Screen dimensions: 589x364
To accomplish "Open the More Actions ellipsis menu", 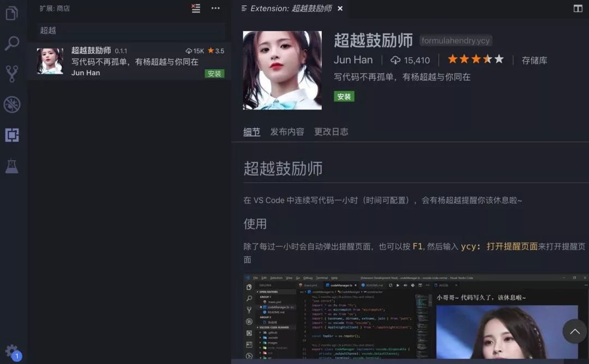I will 215,9.
